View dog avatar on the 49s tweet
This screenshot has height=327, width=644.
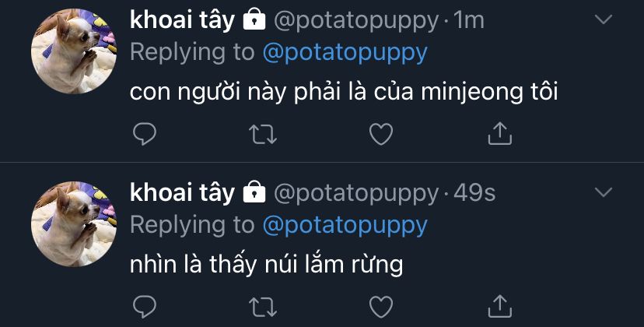[68, 223]
